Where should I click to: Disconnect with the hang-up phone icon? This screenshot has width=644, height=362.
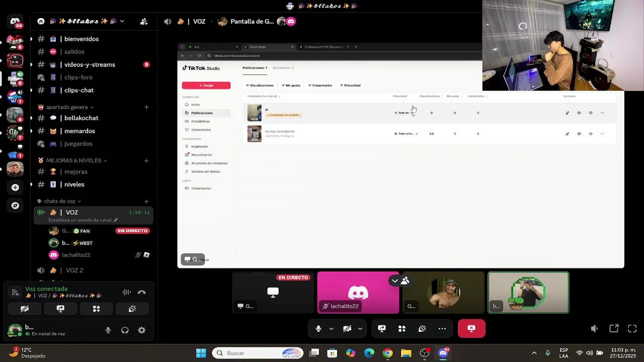142,292
